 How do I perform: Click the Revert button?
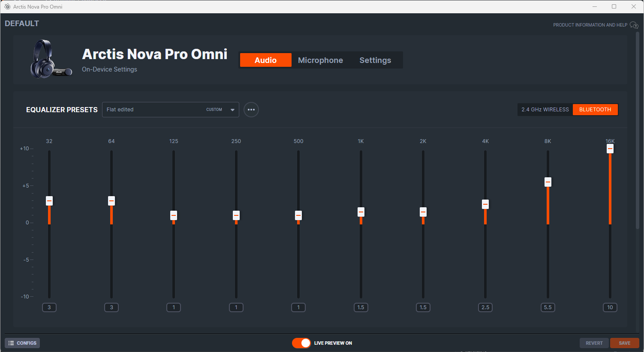(x=594, y=343)
